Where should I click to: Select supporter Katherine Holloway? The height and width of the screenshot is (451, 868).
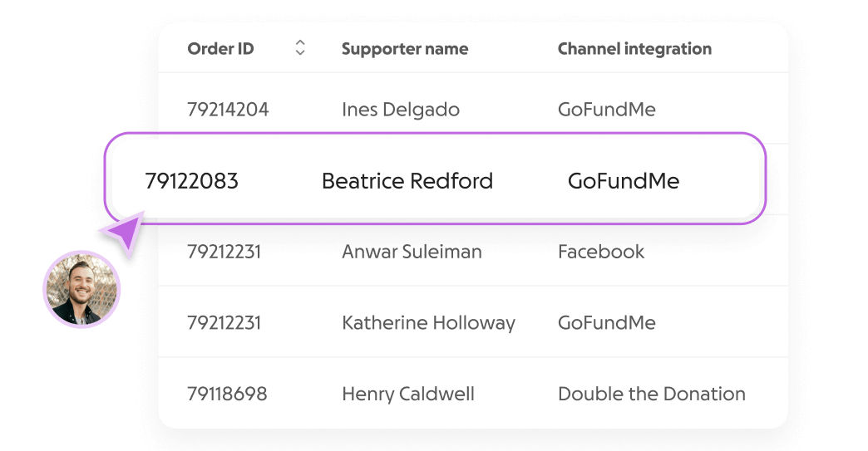pyautogui.click(x=428, y=322)
